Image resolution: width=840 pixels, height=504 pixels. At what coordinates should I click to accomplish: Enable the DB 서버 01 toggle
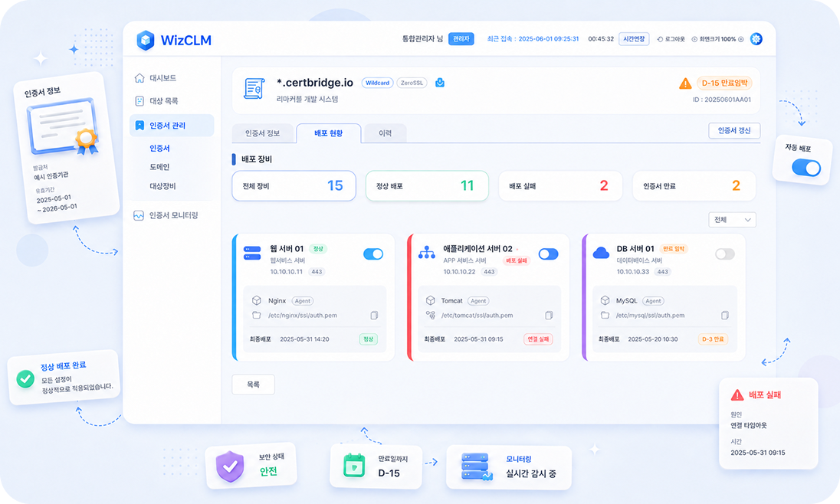click(x=725, y=254)
